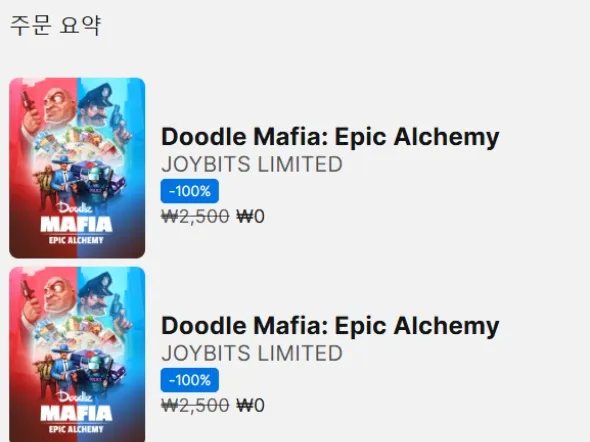
Task: Click the second Doodle Mafia cover thumbnail
Action: point(77,354)
